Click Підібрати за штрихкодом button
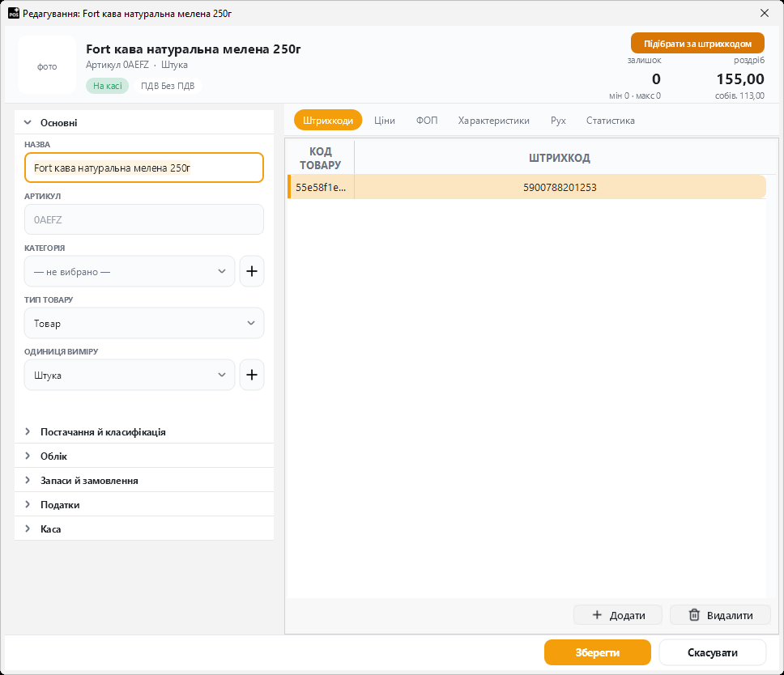 coord(697,44)
